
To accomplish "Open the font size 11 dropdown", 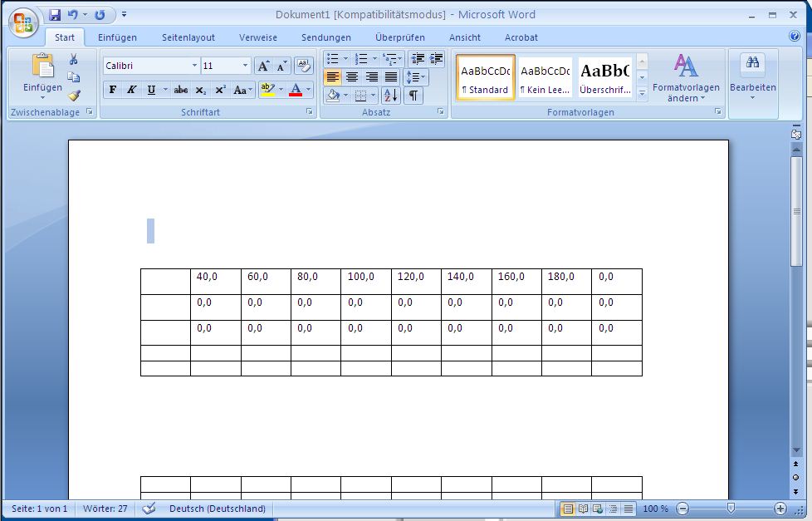I will (x=245, y=66).
